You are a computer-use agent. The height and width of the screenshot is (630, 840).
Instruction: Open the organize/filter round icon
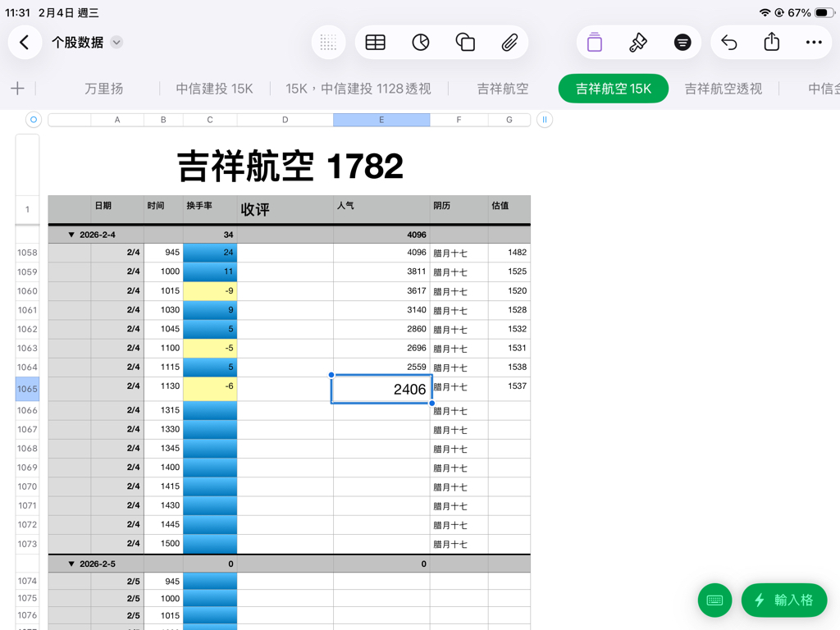(682, 43)
